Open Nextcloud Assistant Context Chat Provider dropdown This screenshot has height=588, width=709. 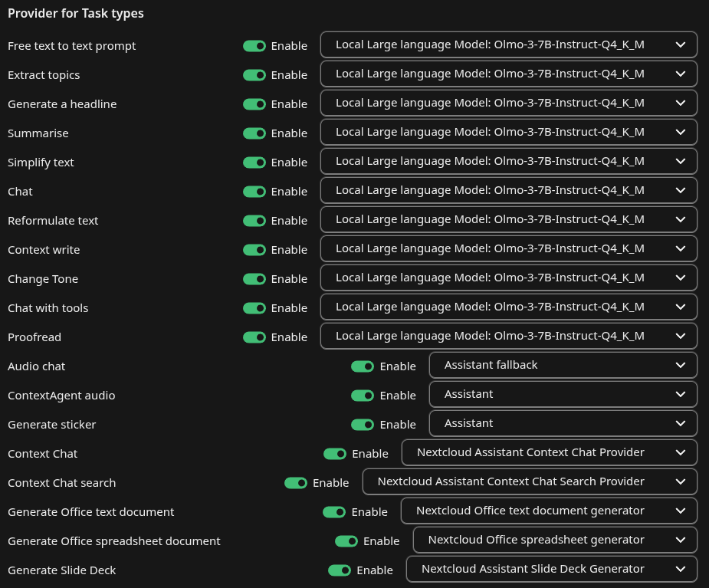coord(549,452)
